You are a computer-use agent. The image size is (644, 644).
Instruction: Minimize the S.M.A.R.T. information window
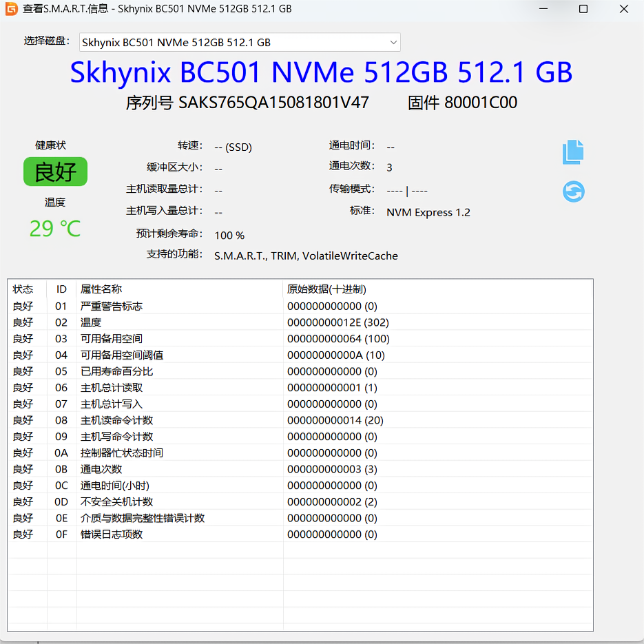tap(543, 9)
